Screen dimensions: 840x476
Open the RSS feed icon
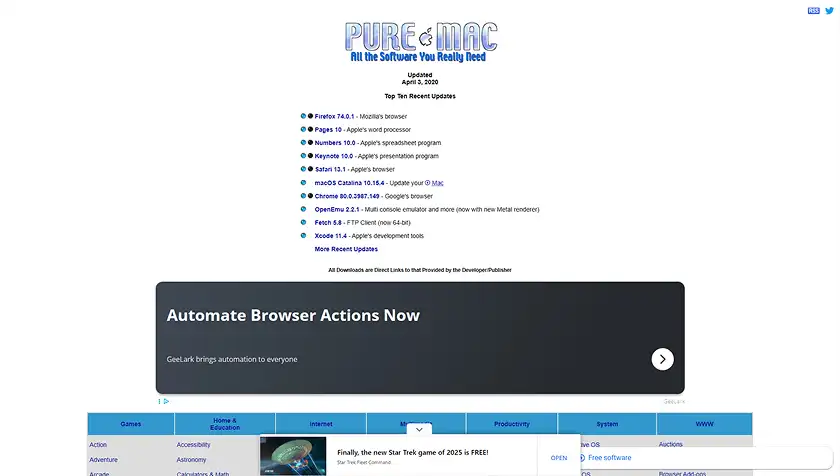click(x=813, y=10)
